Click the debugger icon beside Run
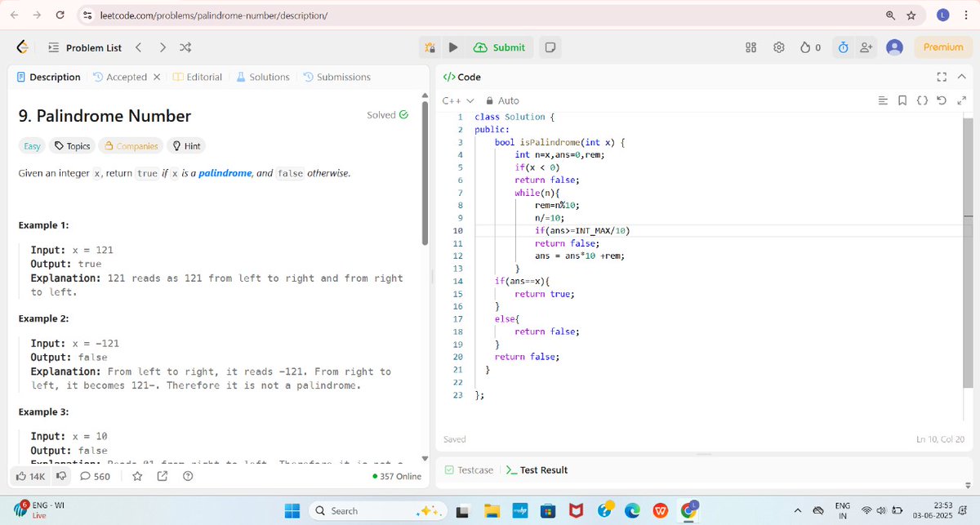Viewport: 980px width, 525px height. coord(430,47)
